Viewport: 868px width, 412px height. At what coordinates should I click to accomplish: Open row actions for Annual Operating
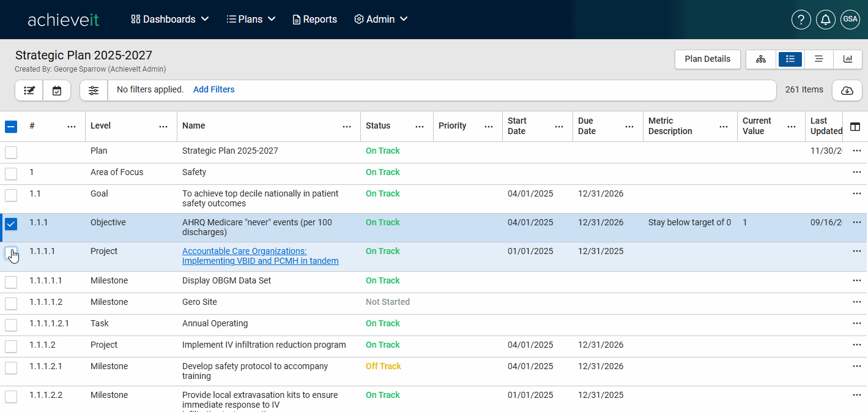pyautogui.click(x=857, y=323)
